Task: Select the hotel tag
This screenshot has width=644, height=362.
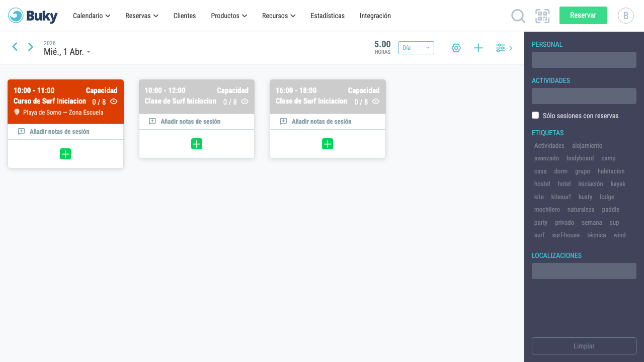Action: pos(564,184)
